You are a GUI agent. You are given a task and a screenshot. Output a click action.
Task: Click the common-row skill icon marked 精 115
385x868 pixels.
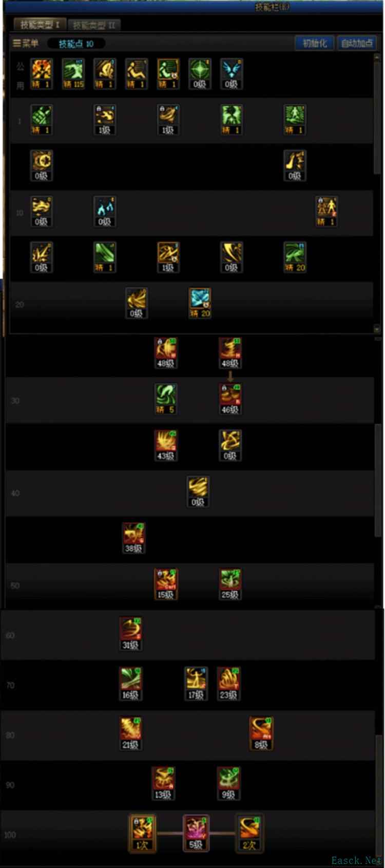pos(73,74)
